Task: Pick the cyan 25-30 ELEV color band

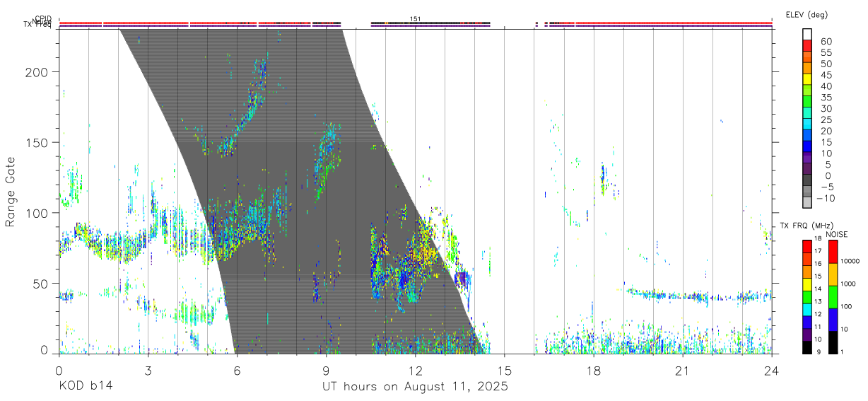Action: 807,113
